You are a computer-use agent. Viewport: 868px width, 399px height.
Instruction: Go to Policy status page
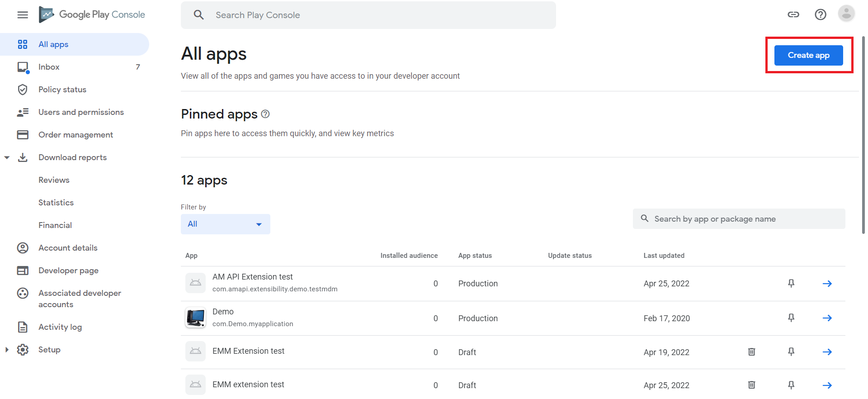(x=62, y=90)
